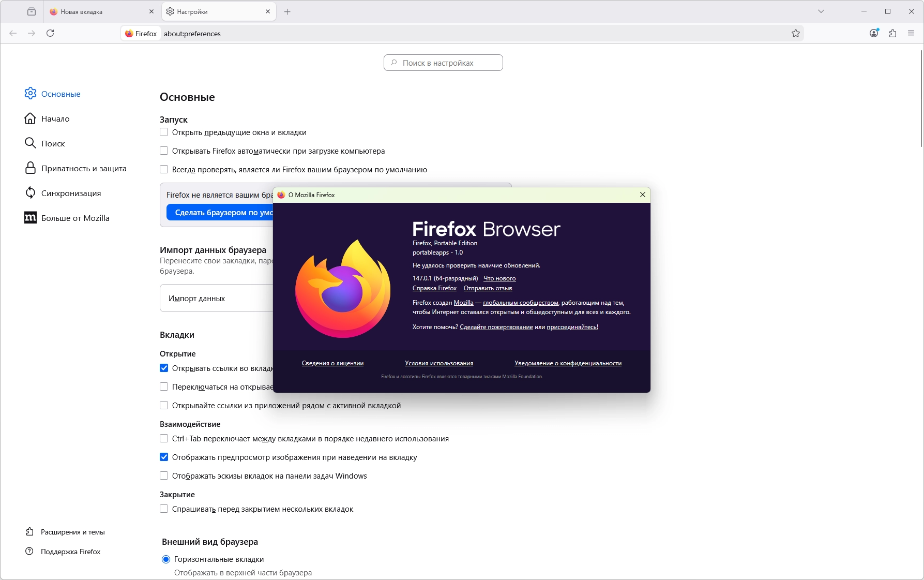
Task: Click the 147.0.1 (64-разрядный) version text
Action: click(445, 278)
